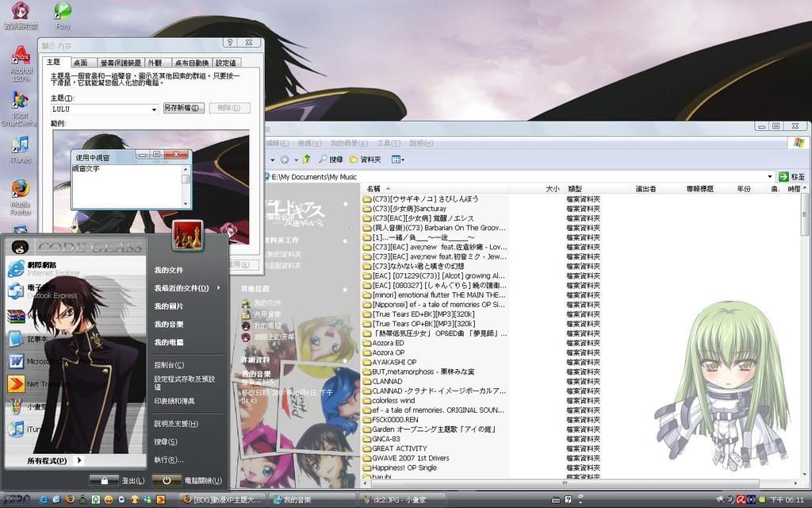Open the 檢視(V) menu in Explorer

click(309, 143)
